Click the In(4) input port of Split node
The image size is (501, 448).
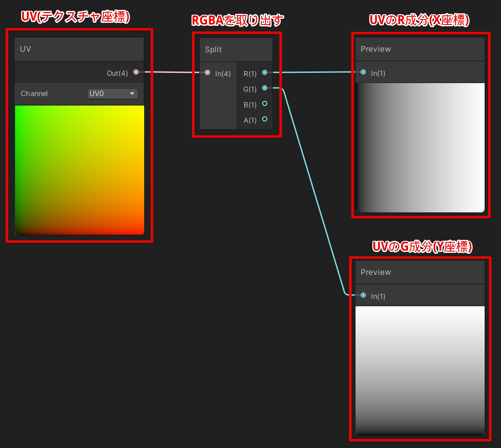pyautogui.click(x=207, y=73)
